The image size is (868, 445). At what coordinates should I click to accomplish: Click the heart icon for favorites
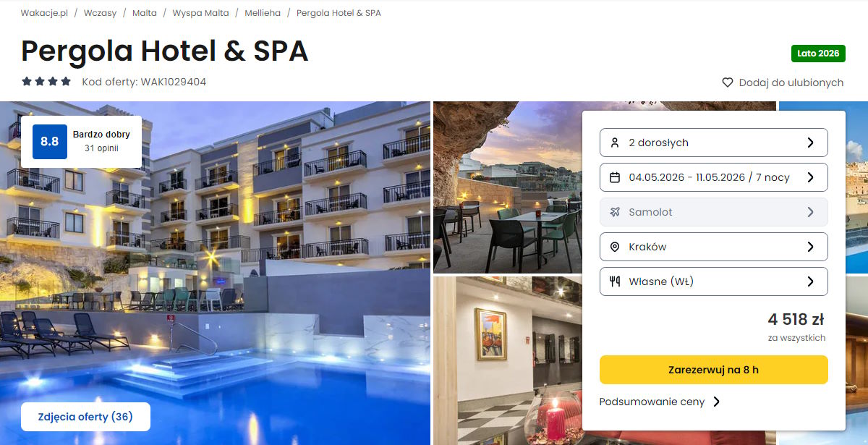point(728,82)
